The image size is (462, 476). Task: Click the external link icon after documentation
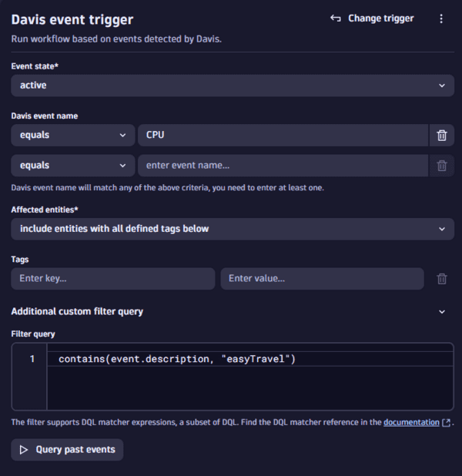point(447,423)
